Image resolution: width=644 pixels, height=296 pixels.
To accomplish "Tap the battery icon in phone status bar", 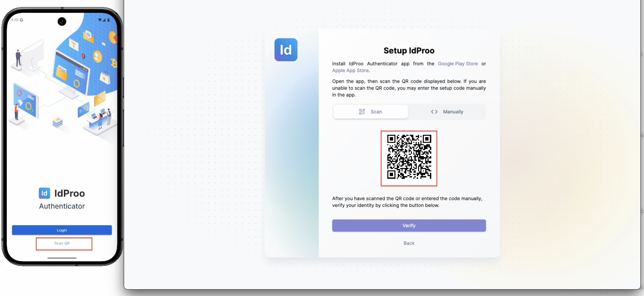I will point(108,20).
